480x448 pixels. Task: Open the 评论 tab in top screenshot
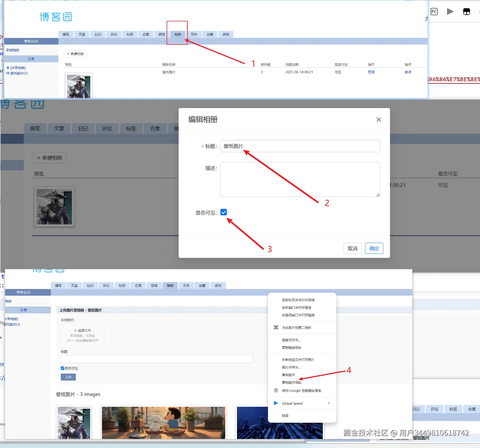pyautogui.click(x=114, y=34)
